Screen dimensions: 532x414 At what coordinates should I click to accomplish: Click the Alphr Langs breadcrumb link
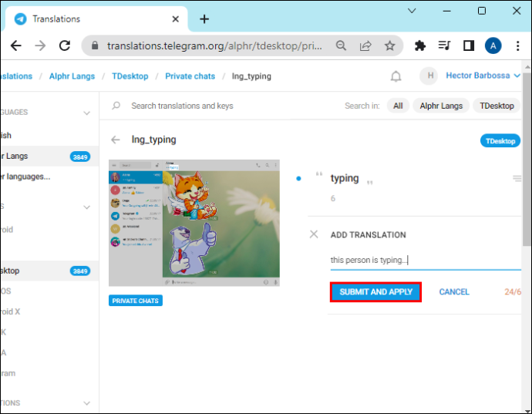[72, 76]
